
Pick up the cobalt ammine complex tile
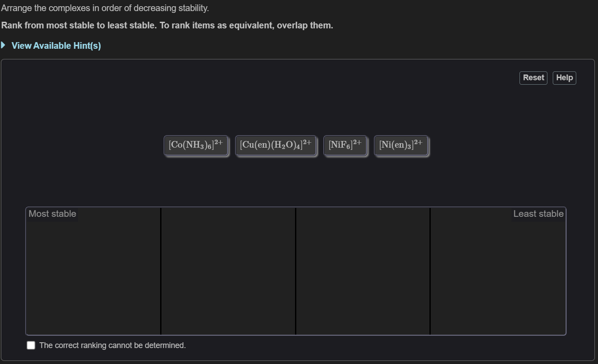196,145
